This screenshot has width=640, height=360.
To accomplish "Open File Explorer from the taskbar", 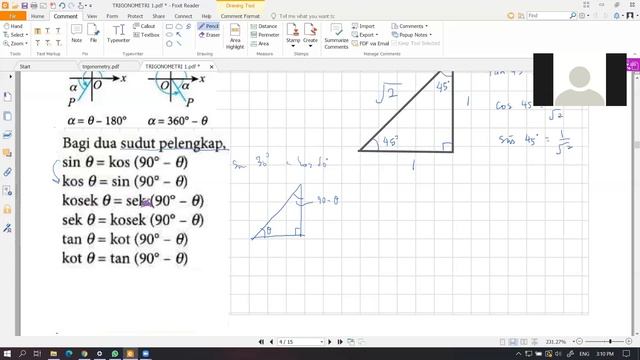I will point(53,353).
